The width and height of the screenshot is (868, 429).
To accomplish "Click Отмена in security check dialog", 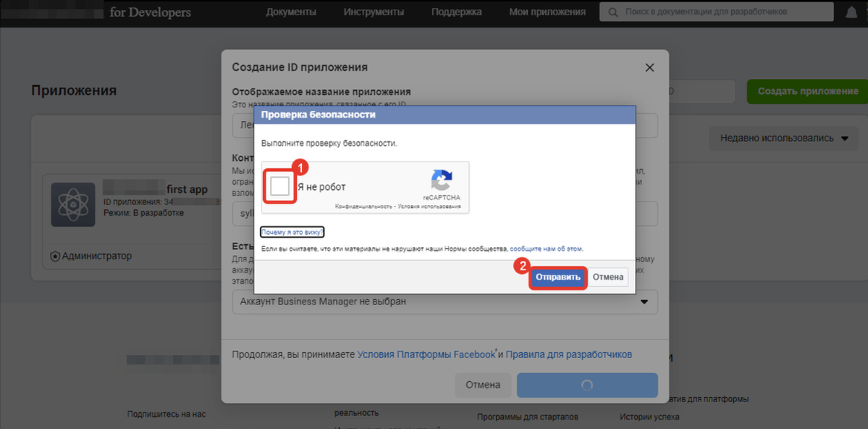I will pos(607,278).
